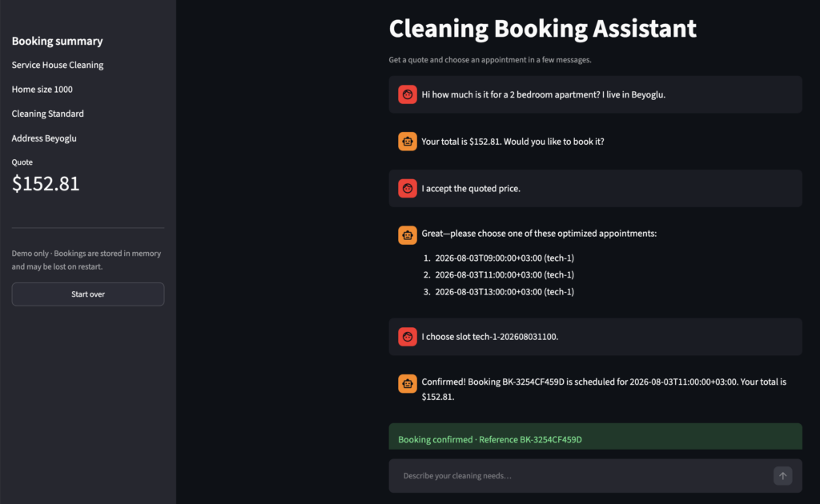
Task: Click the green Booking confirmed reference banner
Action: 595,437
